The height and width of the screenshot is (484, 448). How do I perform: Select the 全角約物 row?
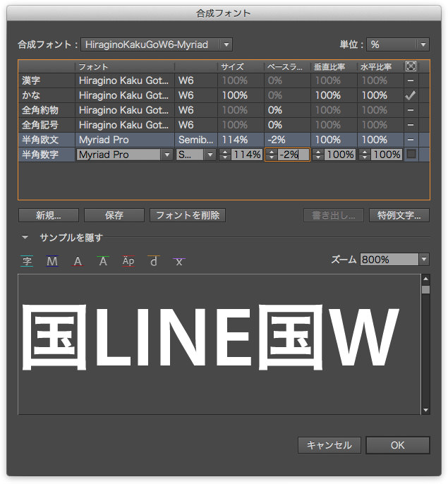click(224, 110)
